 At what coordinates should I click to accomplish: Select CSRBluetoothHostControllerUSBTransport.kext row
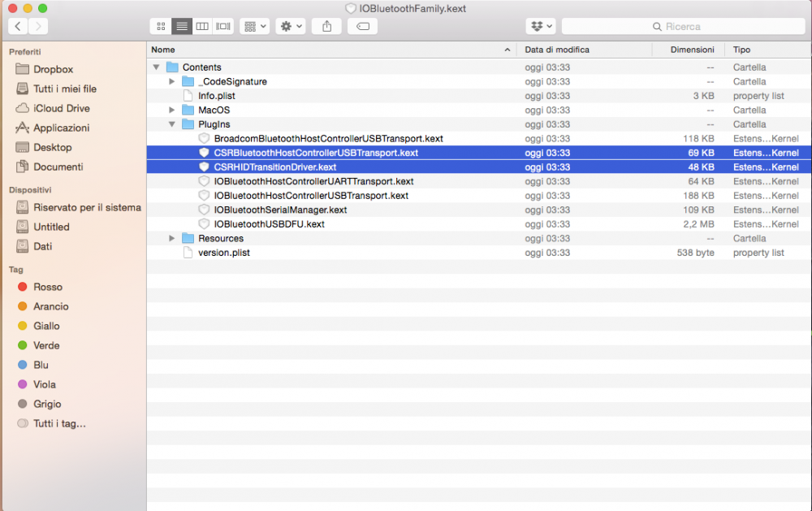[x=478, y=153]
